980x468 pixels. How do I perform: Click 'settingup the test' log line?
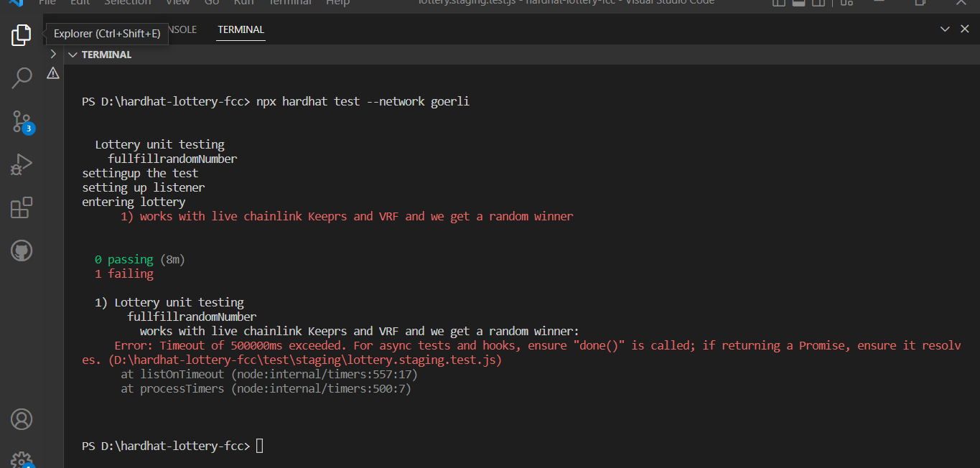(x=140, y=174)
